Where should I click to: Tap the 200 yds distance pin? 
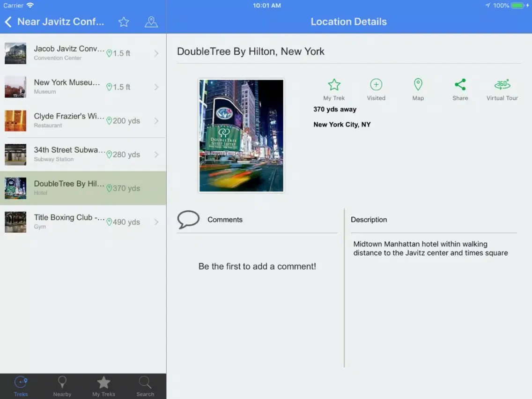point(109,121)
